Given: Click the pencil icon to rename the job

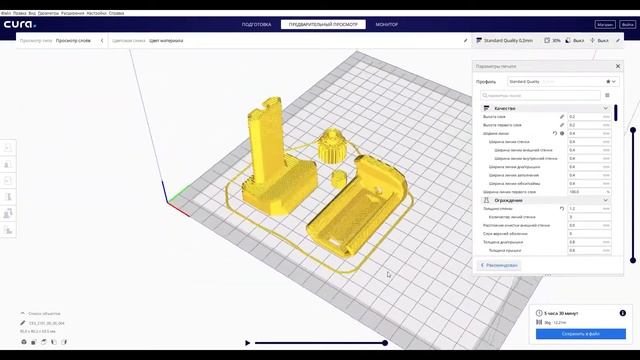Looking at the screenshot, I should (22, 323).
